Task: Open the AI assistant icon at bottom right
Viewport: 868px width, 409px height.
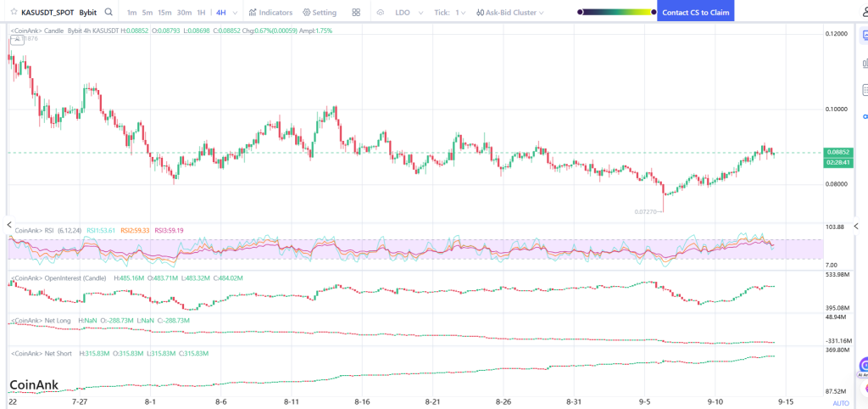Action: pyautogui.click(x=863, y=366)
